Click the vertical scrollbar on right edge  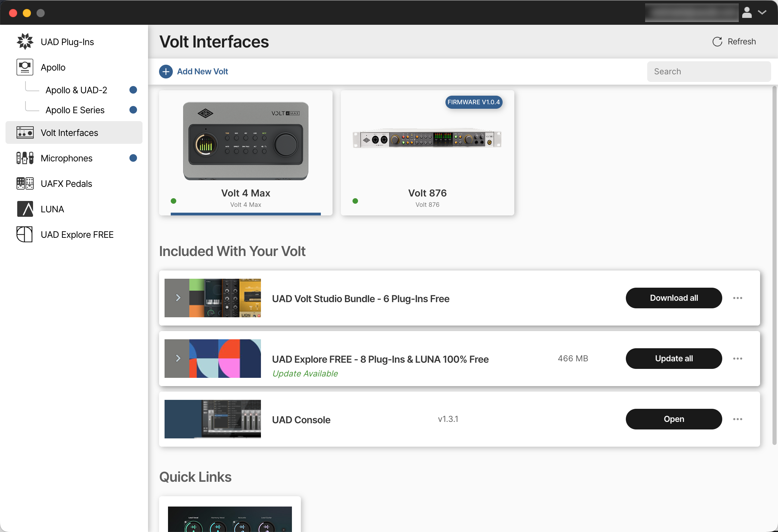775,265
